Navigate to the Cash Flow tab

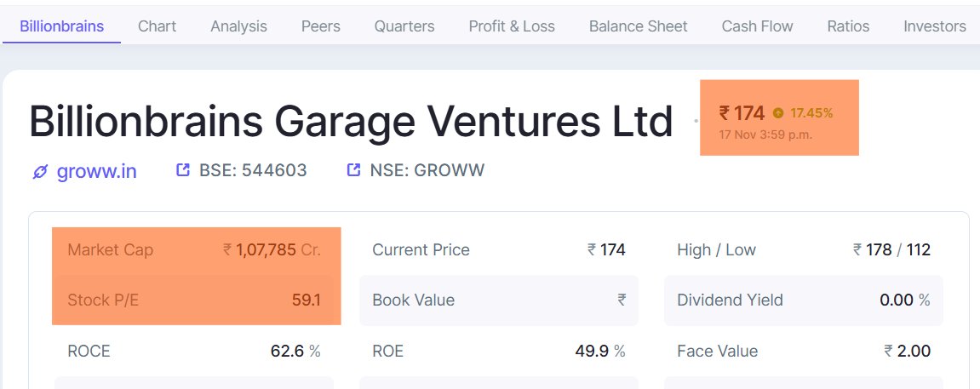click(x=757, y=26)
